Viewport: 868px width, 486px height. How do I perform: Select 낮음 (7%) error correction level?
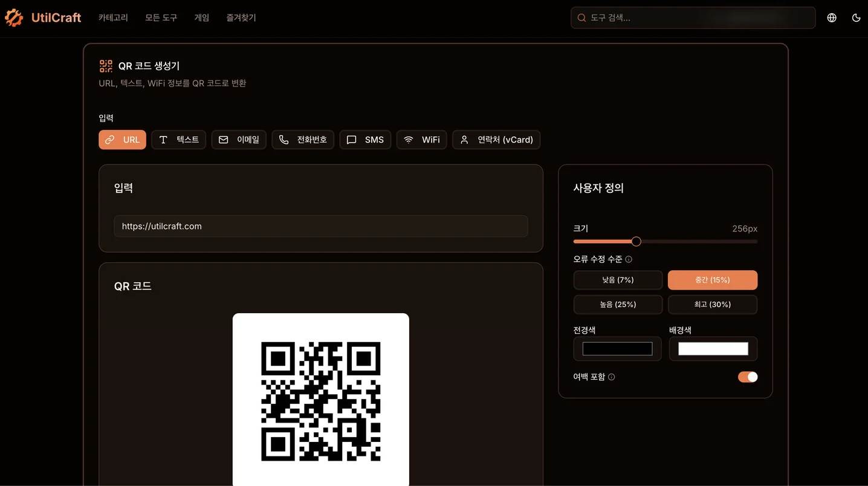(x=618, y=280)
